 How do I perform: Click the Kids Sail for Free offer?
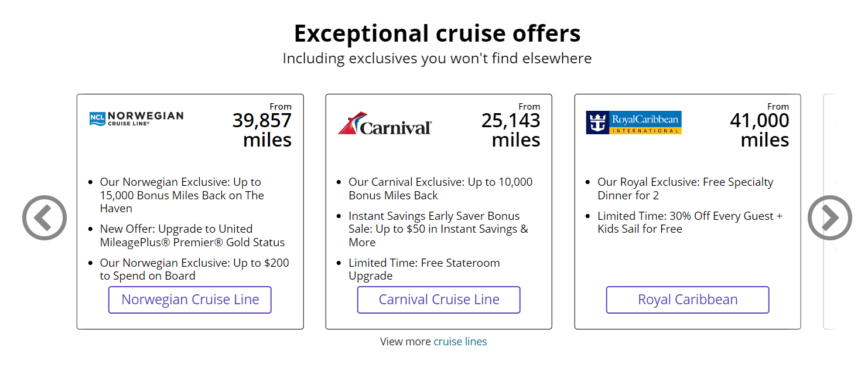point(689,222)
